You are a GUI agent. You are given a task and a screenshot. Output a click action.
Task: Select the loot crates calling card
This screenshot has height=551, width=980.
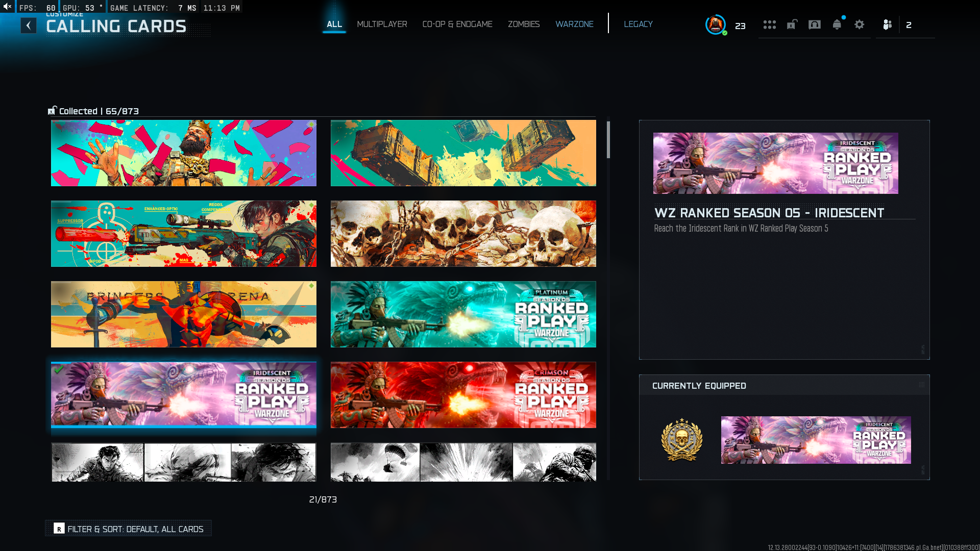point(463,153)
